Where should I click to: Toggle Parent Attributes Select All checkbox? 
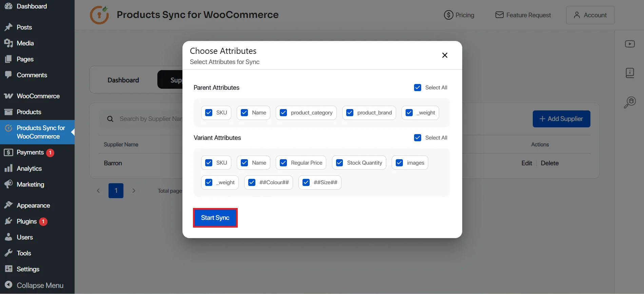[418, 88]
